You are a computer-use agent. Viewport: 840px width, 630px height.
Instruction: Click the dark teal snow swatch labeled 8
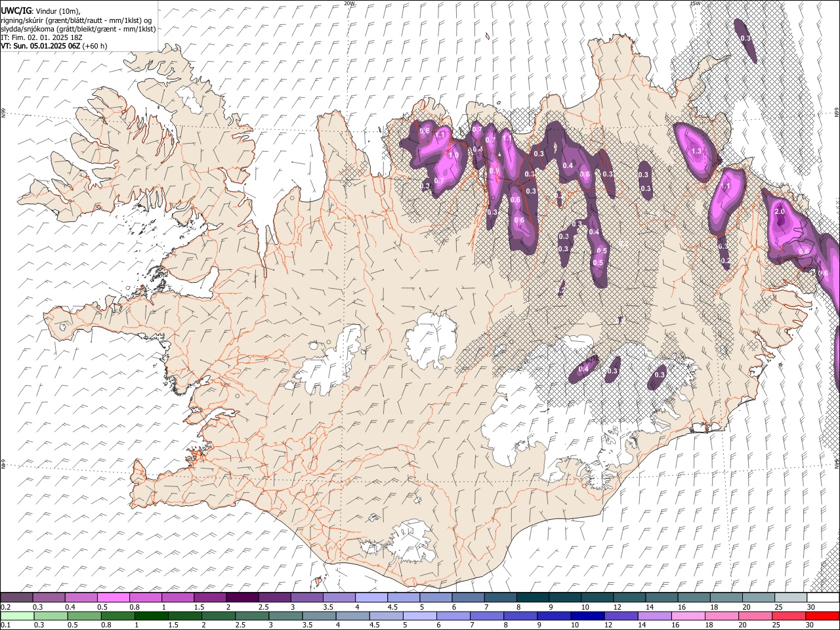tap(532, 597)
